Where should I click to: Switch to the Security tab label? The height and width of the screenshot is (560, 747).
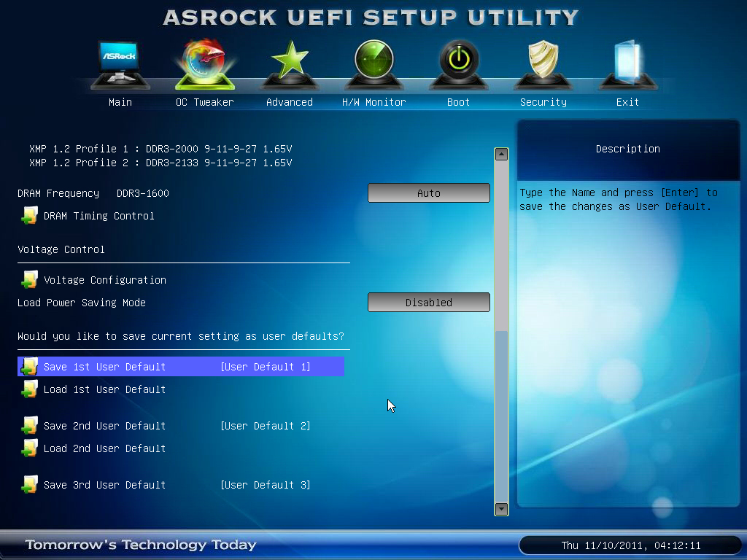pyautogui.click(x=543, y=102)
